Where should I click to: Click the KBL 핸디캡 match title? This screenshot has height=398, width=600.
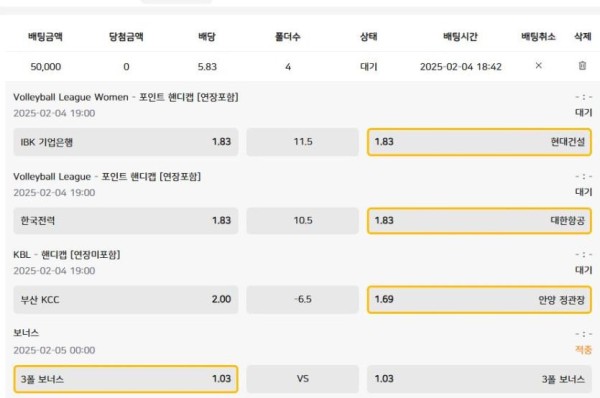[67, 255]
